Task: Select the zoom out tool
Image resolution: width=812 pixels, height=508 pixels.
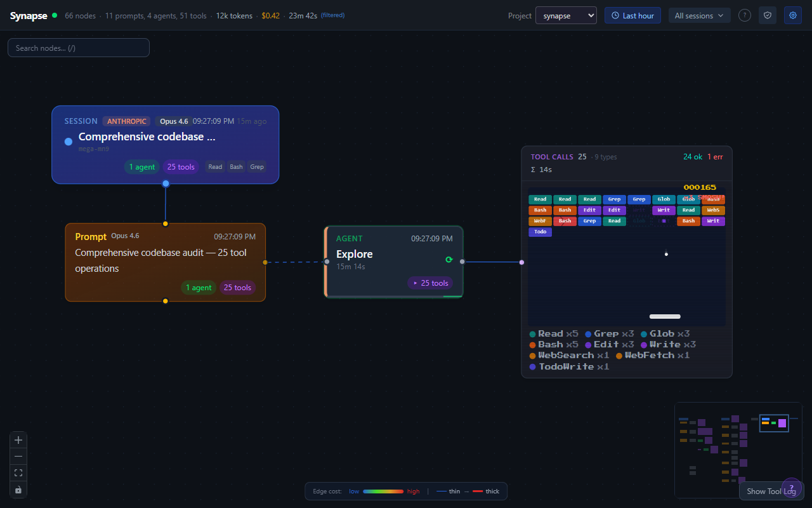Action: tap(18, 456)
